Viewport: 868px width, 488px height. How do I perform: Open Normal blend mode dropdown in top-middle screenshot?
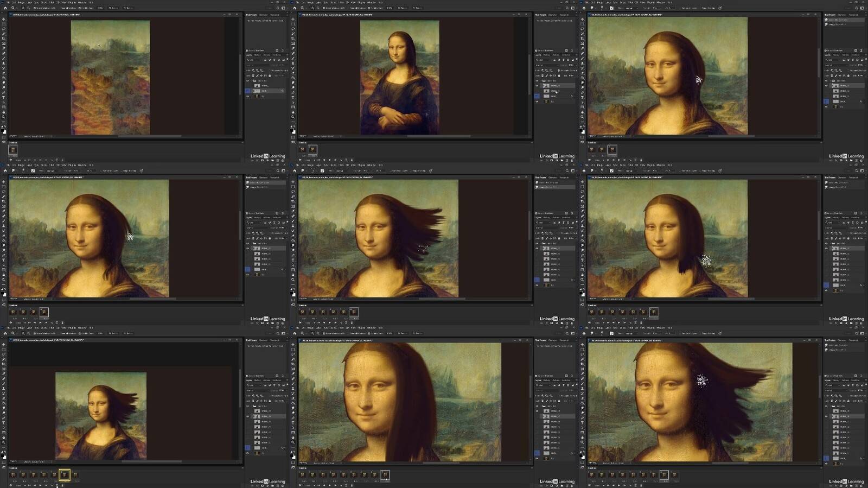click(x=548, y=65)
